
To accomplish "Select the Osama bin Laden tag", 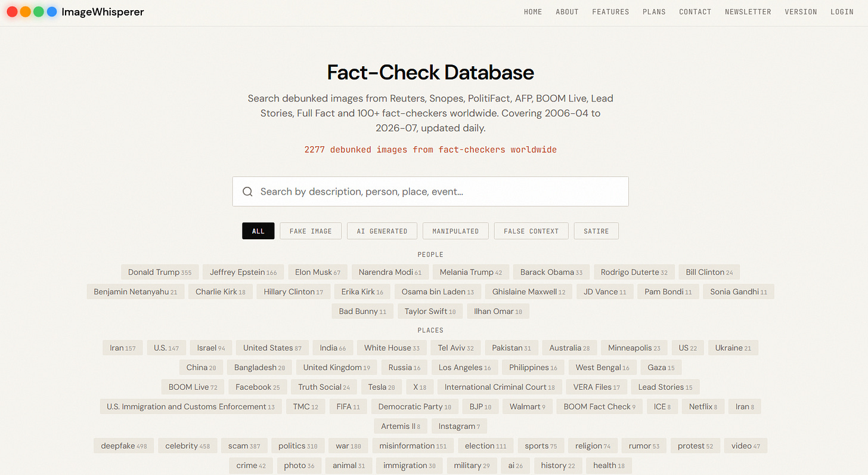I will [438, 292].
